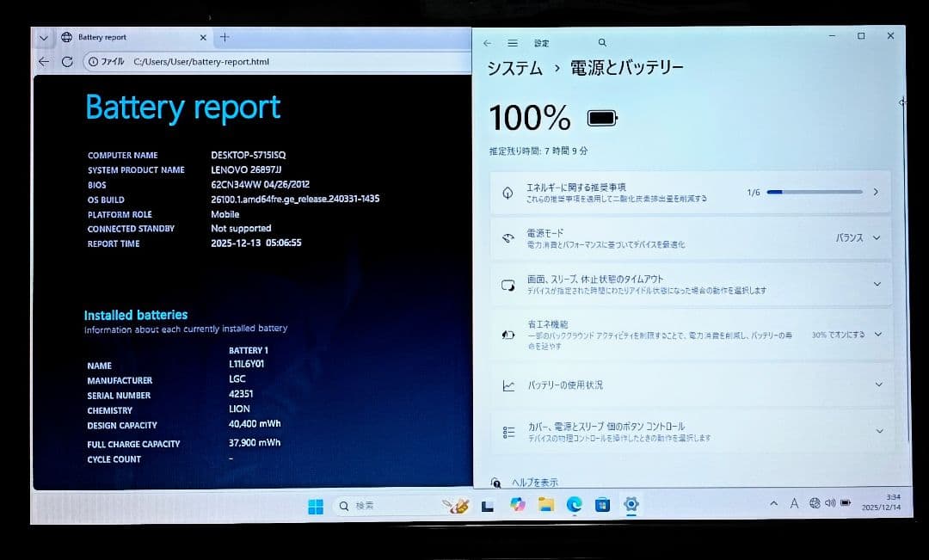Screen dimensions: 929x560
Task: Click the Settings back arrow
Action: [487, 42]
